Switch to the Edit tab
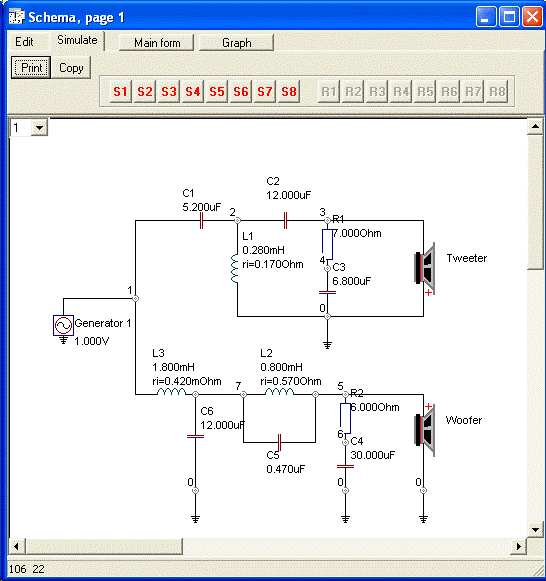Image resolution: width=546 pixels, height=581 pixels. (24, 42)
